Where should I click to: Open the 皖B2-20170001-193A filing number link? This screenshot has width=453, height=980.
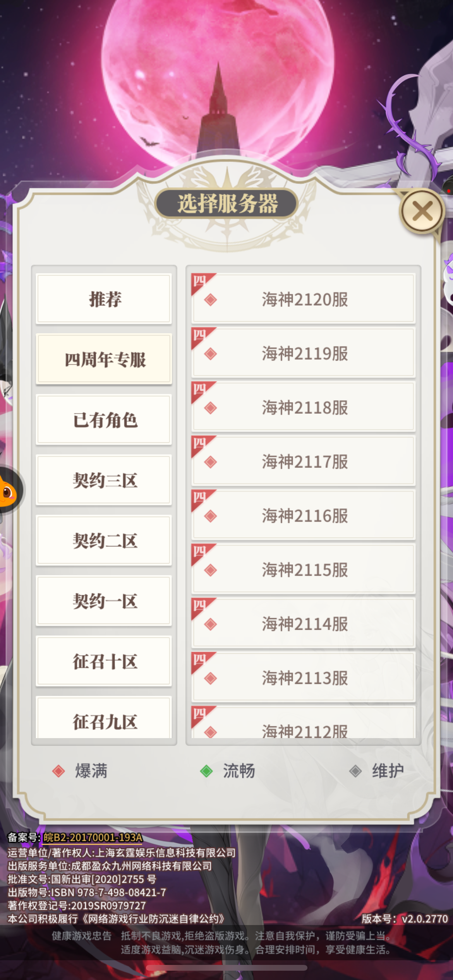point(93,837)
